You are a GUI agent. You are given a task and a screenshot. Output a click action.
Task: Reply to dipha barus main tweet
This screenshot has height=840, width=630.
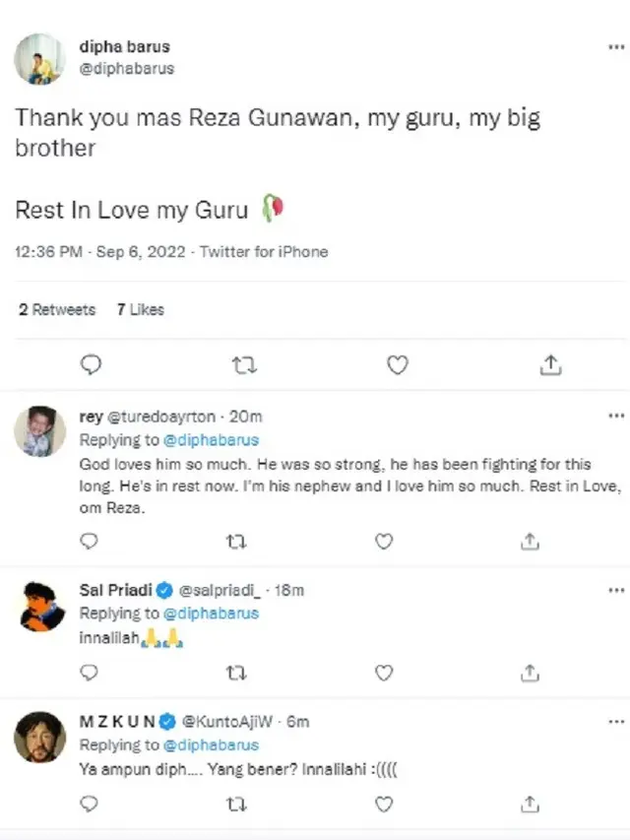(91, 365)
